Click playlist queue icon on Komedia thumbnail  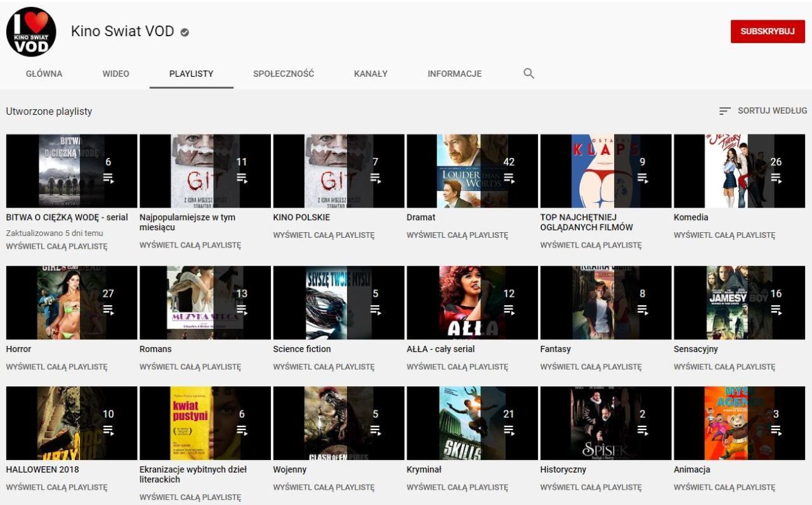coord(776,178)
